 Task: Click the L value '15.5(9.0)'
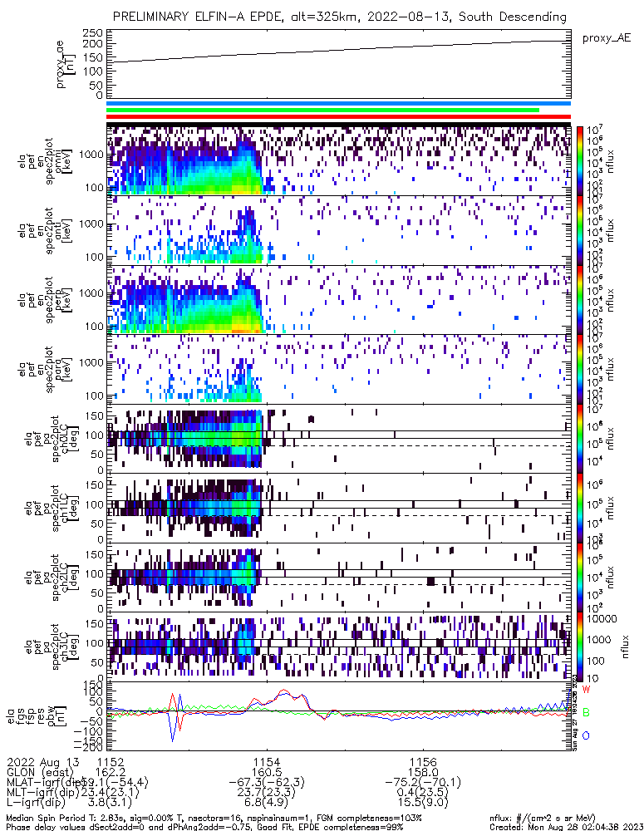pyautogui.click(x=422, y=803)
